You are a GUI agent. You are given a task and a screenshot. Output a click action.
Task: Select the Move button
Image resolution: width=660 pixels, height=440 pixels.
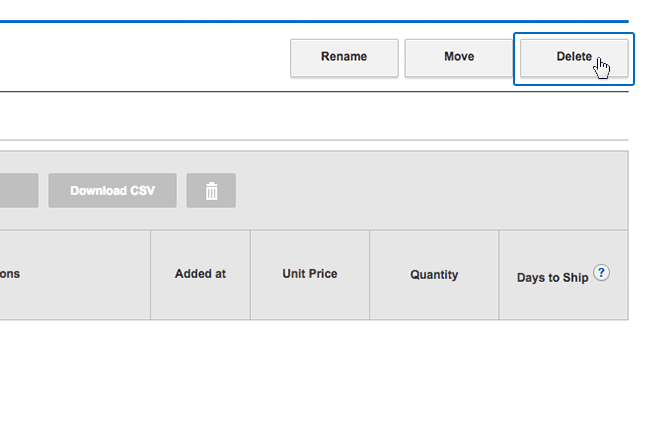[458, 58]
